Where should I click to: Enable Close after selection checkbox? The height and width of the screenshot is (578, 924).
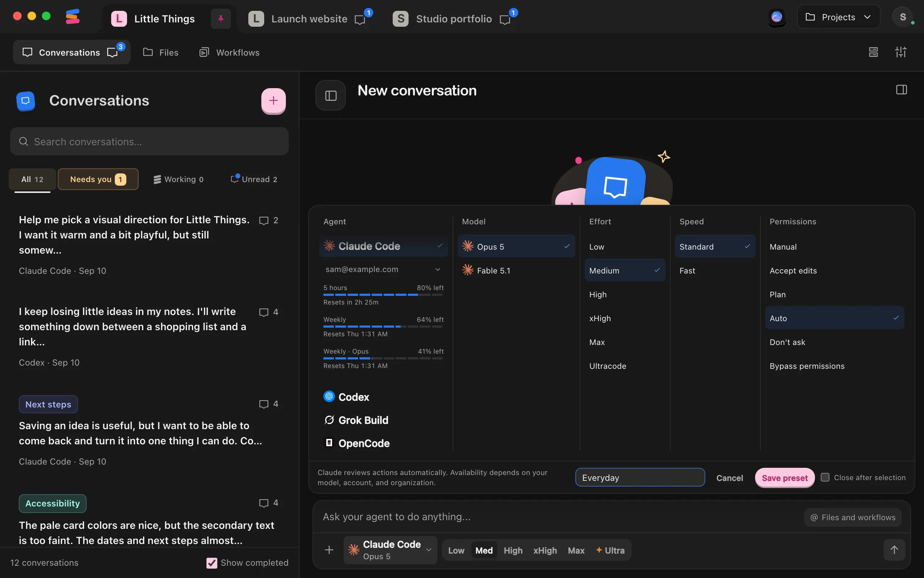tap(825, 478)
